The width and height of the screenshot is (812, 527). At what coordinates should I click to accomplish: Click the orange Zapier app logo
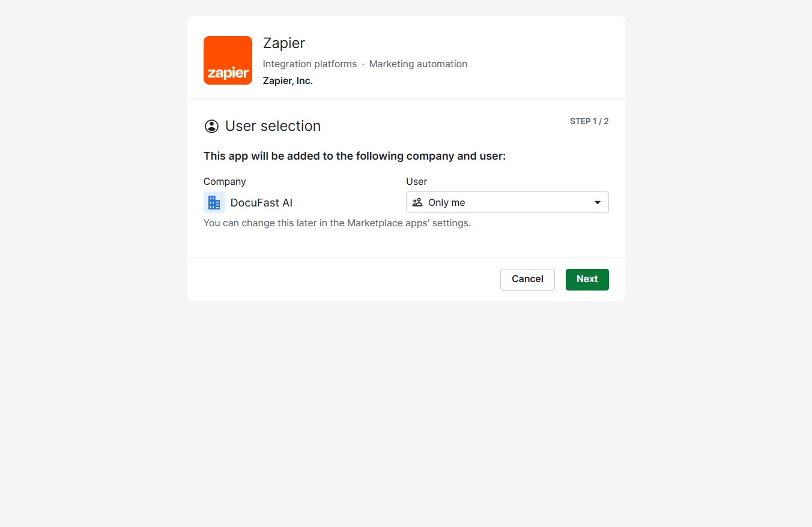(228, 60)
